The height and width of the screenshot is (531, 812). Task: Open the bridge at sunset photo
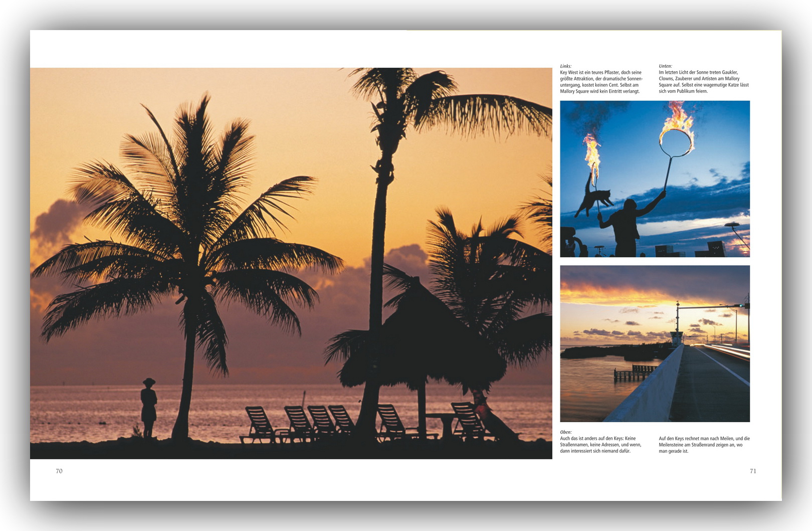coord(655,343)
